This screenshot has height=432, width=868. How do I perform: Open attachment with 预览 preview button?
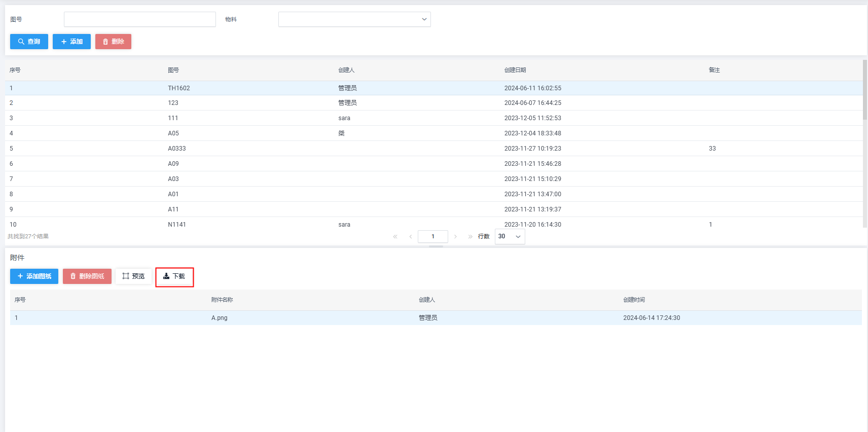(133, 276)
